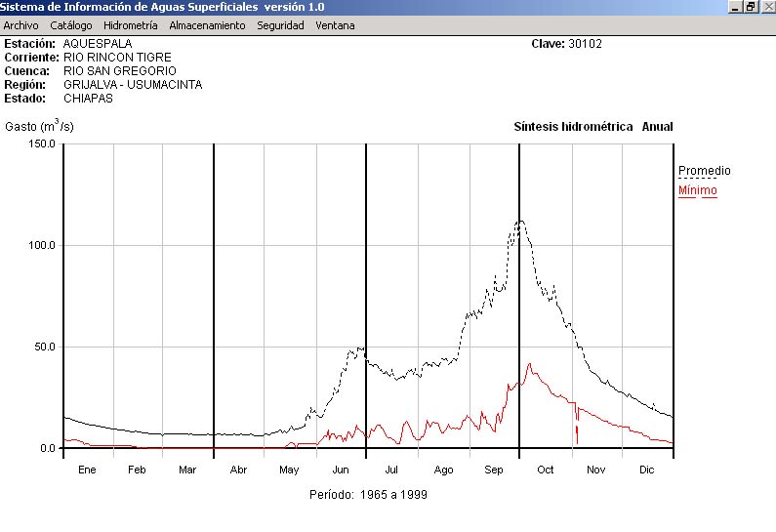
Task: Click the station name AQUESPALA
Action: [97, 44]
